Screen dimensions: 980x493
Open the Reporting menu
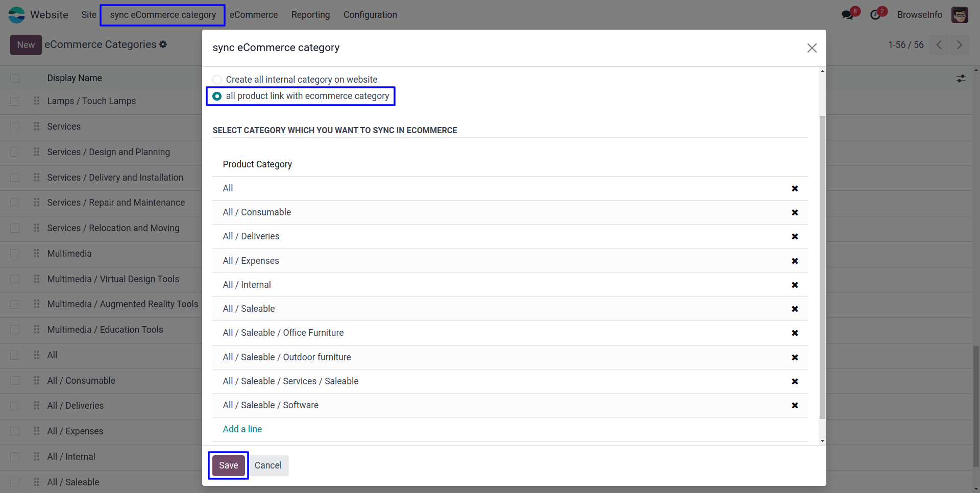click(x=310, y=15)
